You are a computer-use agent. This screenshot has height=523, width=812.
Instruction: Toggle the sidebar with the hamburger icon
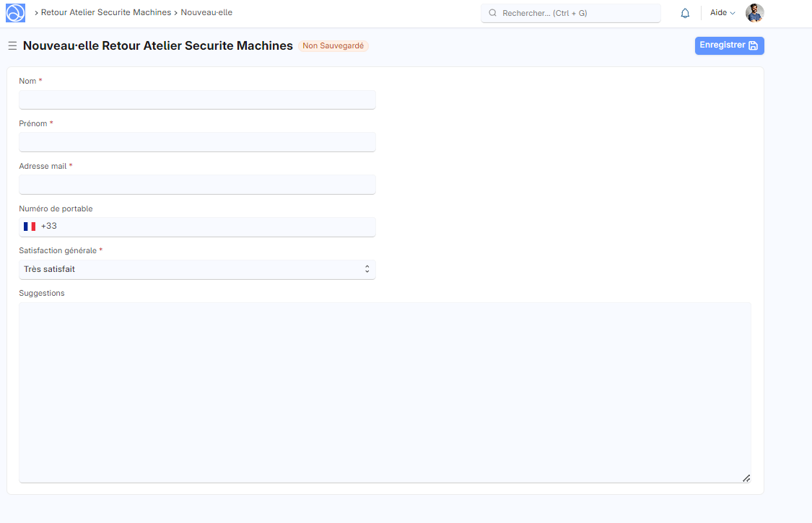pos(12,46)
